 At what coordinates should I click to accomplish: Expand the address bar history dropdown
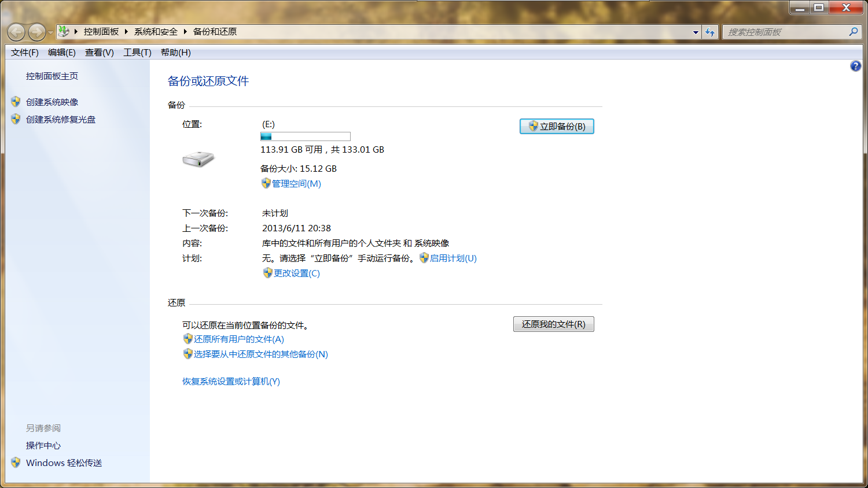[695, 32]
